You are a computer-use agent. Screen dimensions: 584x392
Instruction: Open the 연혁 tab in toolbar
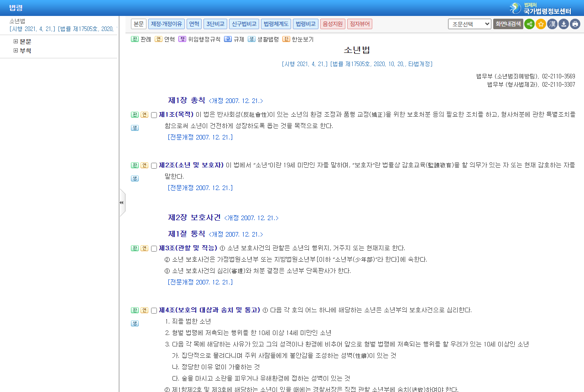coord(194,24)
